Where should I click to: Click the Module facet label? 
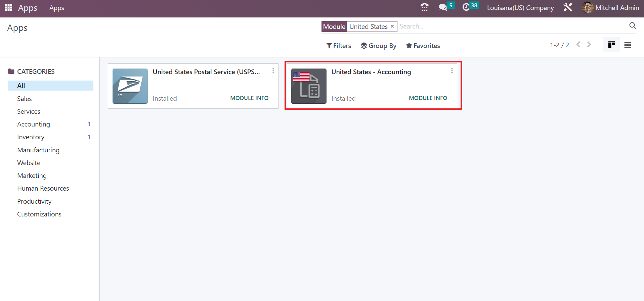pos(334,27)
